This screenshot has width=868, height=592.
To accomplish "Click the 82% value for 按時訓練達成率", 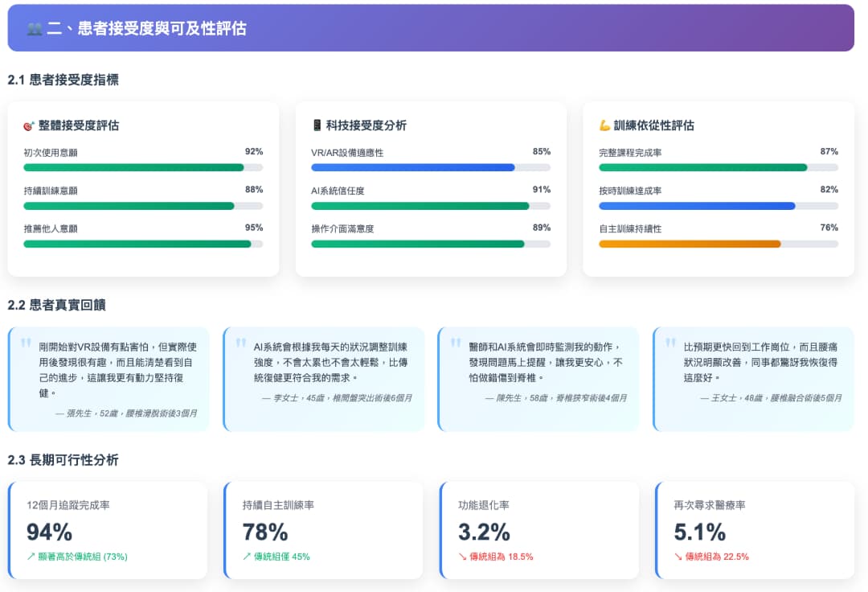I will click(x=829, y=190).
